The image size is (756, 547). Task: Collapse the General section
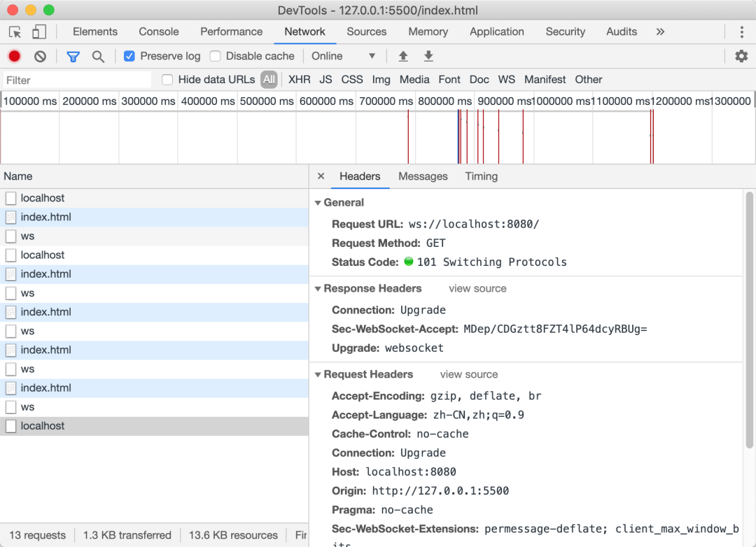coord(318,203)
